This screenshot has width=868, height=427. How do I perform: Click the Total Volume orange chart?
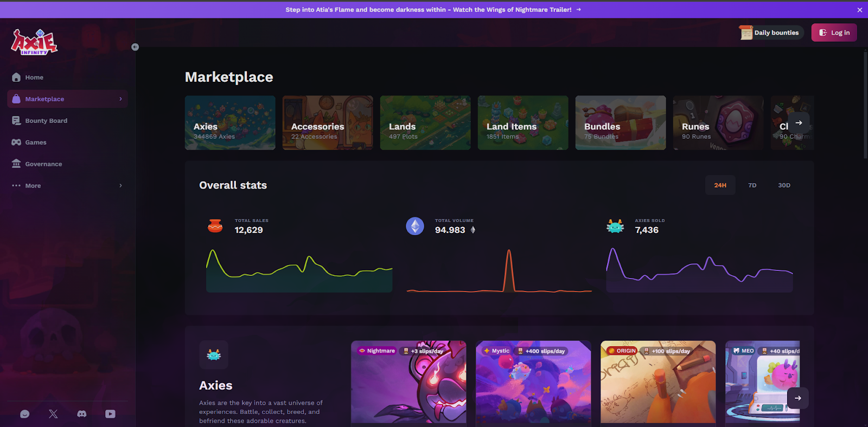499,270
